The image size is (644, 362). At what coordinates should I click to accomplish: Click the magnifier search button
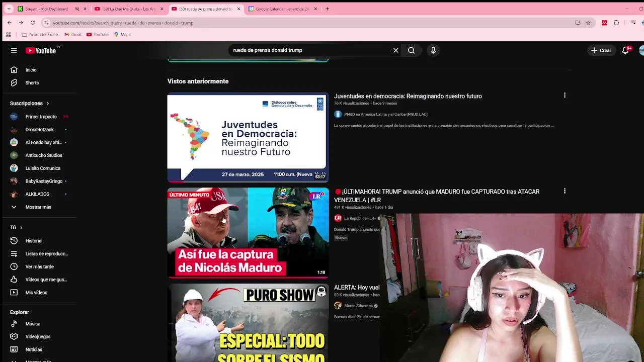pyautogui.click(x=411, y=50)
